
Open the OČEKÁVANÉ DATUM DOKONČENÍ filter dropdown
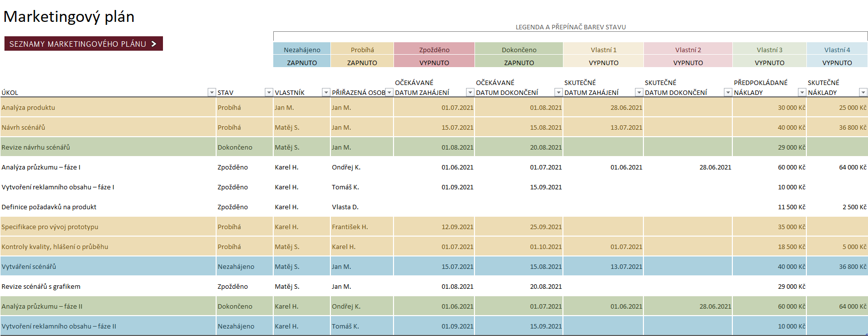point(558,92)
